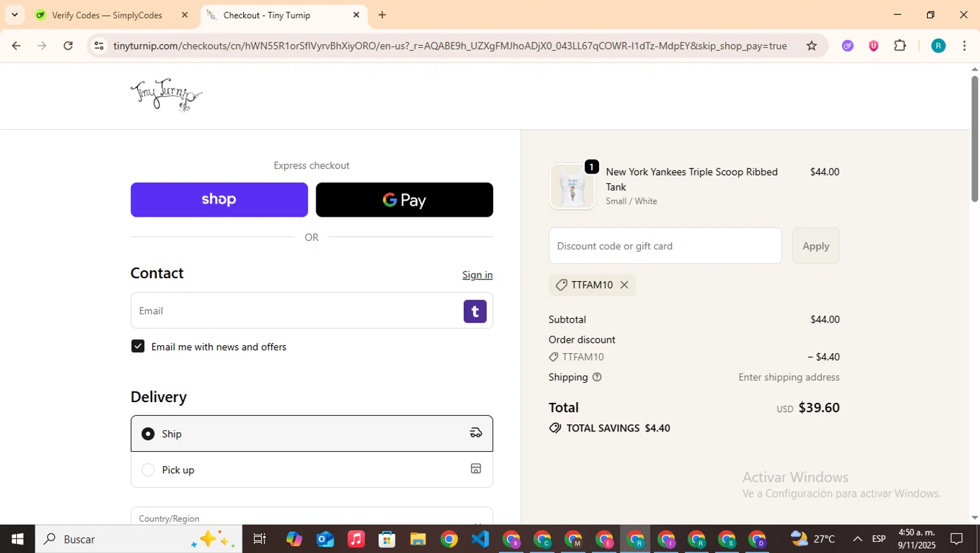Click the TTFAM10 order discount text
980x553 pixels.
[583, 356]
